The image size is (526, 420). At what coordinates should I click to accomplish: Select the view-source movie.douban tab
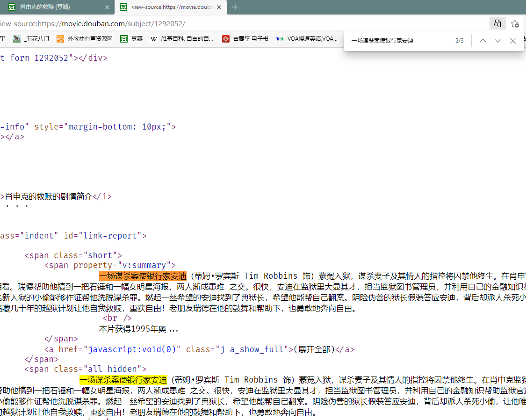[170, 7]
